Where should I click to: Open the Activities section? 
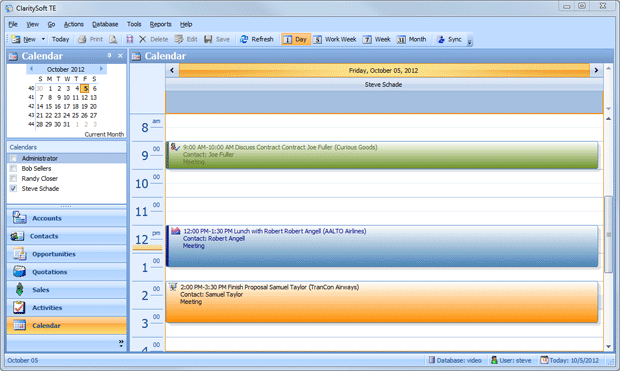(66, 307)
